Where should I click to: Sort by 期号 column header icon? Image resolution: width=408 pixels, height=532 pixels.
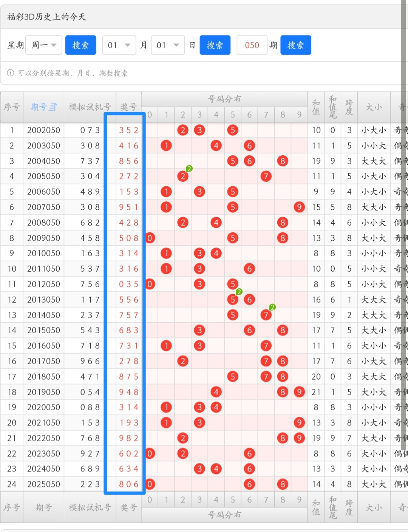click(x=53, y=107)
